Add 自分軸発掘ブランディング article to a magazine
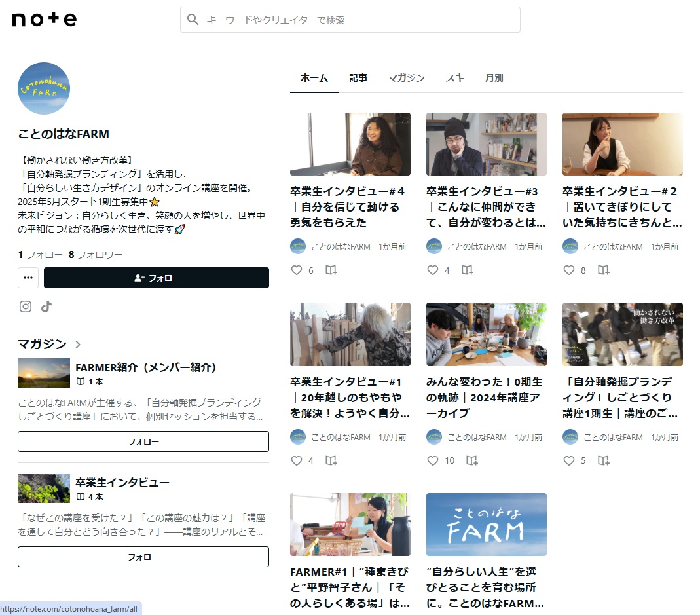The height and width of the screenshot is (615, 700). pyautogui.click(x=604, y=460)
